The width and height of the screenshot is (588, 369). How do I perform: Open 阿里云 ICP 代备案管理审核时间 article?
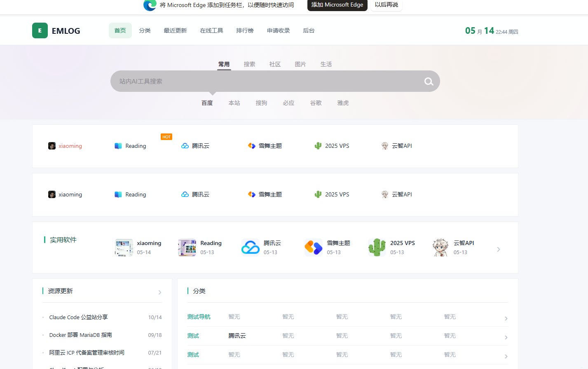coord(87,353)
